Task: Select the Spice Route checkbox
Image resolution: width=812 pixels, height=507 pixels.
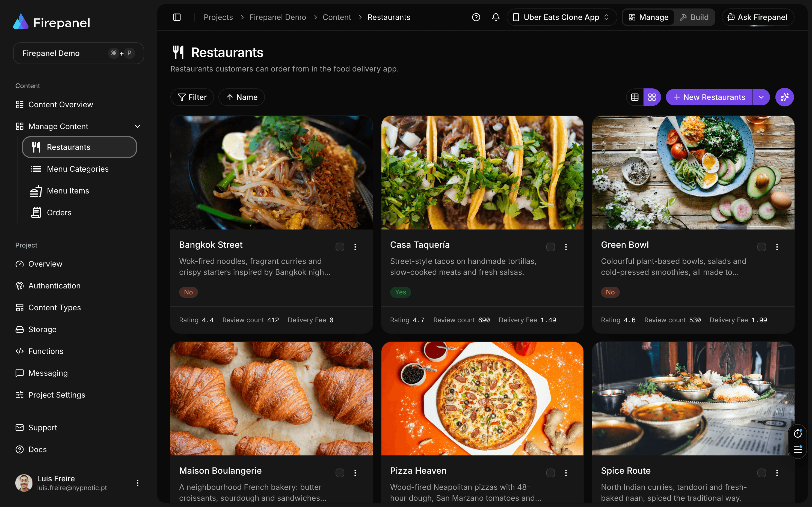Action: pyautogui.click(x=762, y=473)
